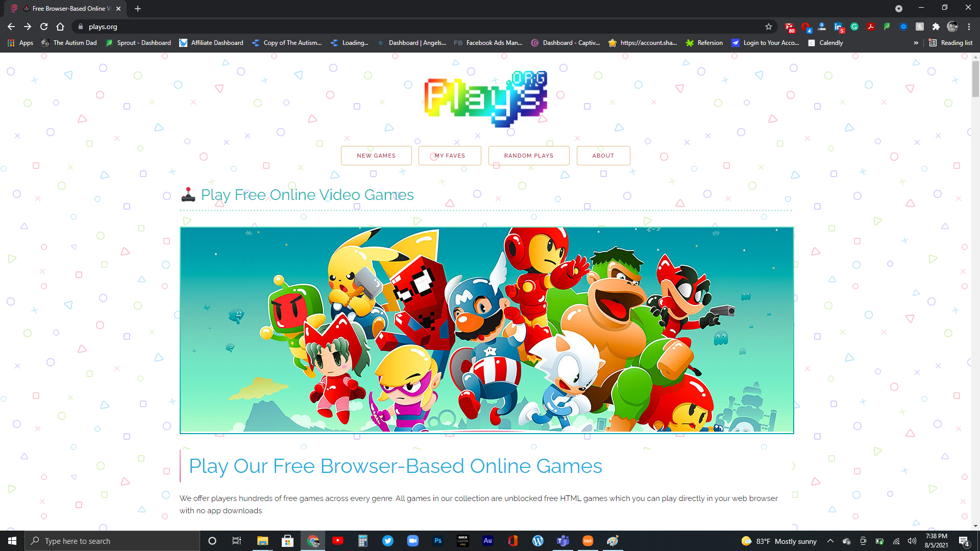This screenshot has height=551, width=980.
Task: Click the page vertical scrollbar thumb
Action: [x=975, y=78]
